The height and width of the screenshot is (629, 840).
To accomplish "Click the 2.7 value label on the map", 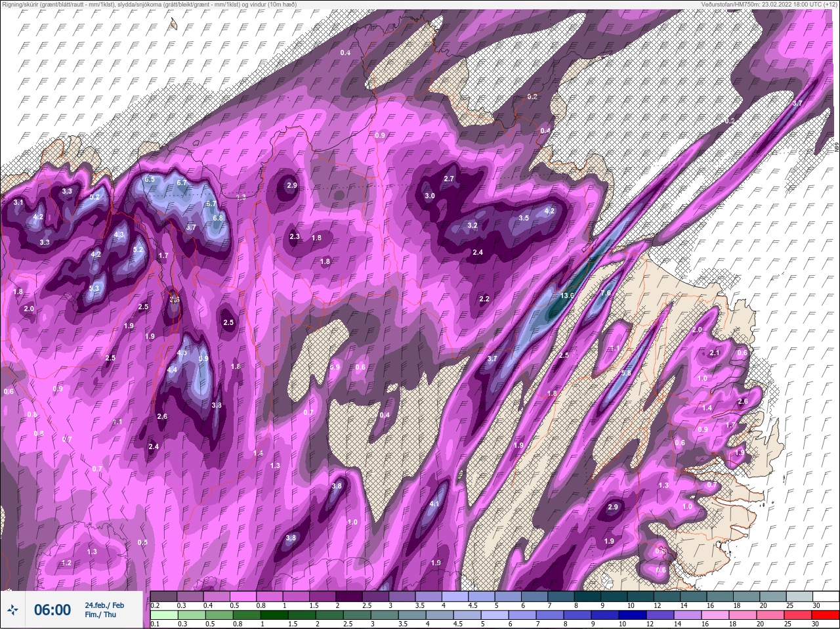I will (x=450, y=179).
